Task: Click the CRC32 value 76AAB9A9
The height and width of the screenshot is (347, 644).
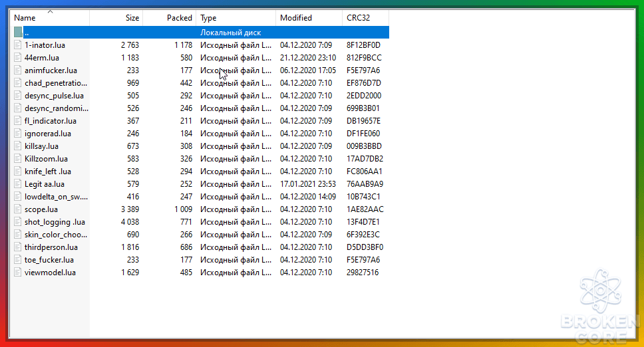Action: click(365, 184)
